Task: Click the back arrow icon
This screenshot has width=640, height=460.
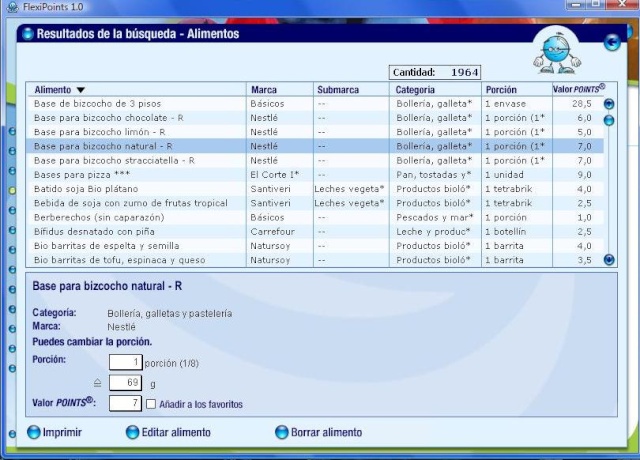Action: (612, 42)
